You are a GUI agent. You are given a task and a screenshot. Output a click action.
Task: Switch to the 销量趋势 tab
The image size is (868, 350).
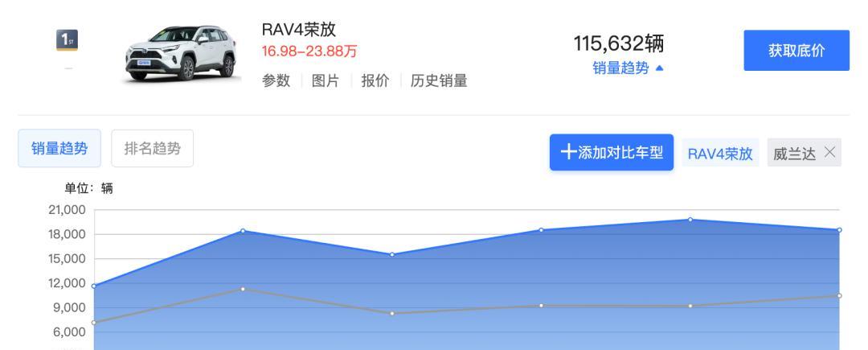tap(59, 148)
